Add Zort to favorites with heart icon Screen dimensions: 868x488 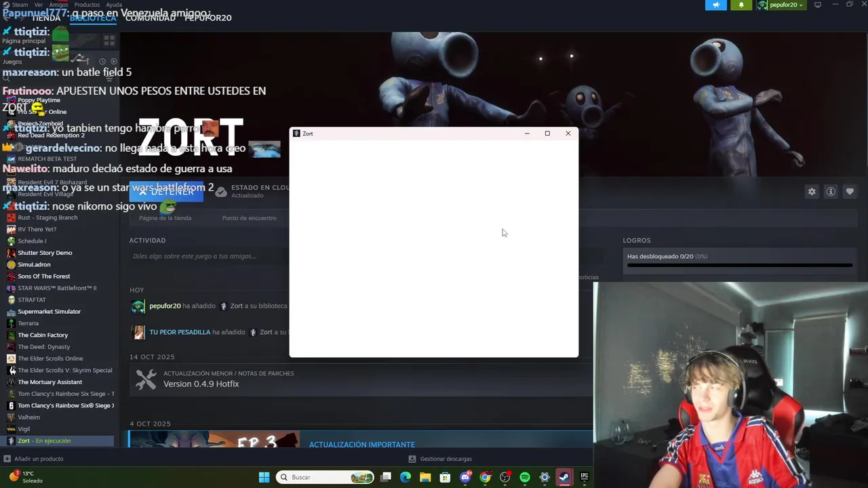click(x=850, y=192)
